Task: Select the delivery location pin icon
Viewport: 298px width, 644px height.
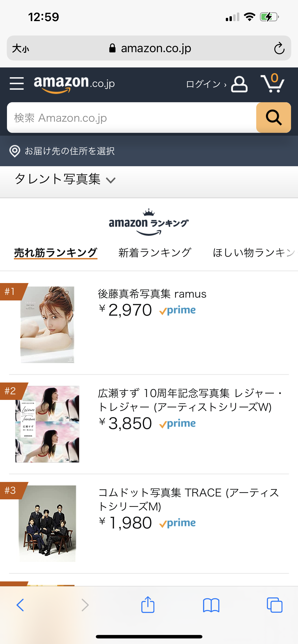Action: [15, 151]
